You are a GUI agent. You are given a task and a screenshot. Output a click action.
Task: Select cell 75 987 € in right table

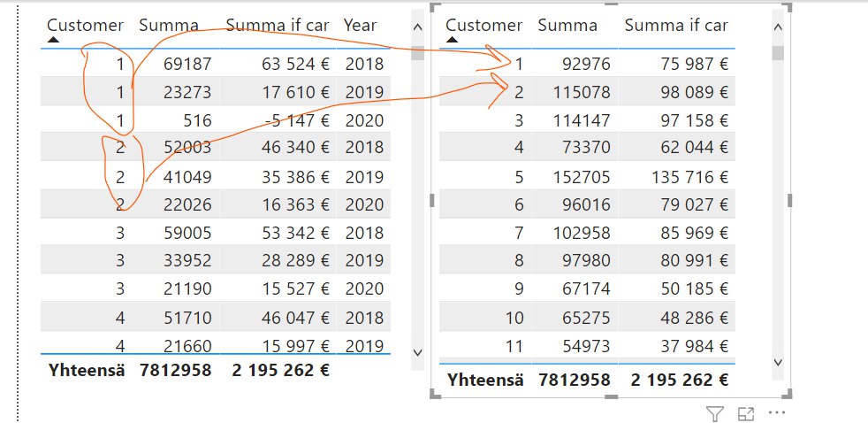tap(694, 65)
